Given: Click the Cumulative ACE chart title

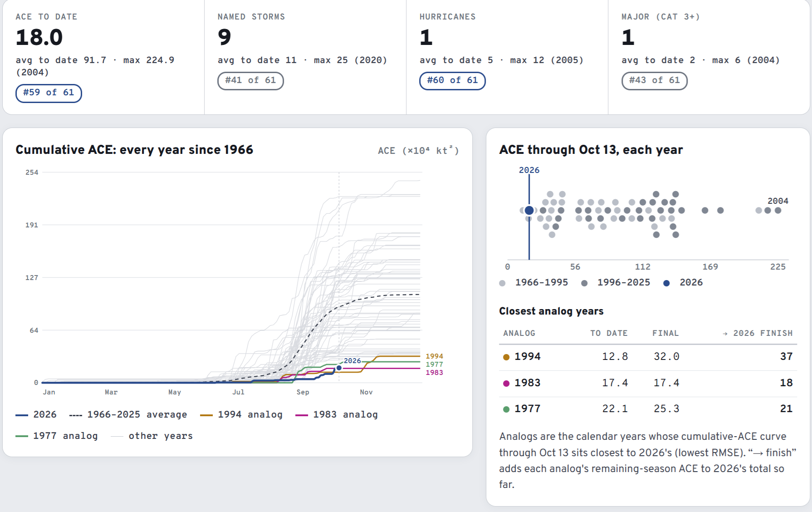Looking at the screenshot, I should pos(134,150).
